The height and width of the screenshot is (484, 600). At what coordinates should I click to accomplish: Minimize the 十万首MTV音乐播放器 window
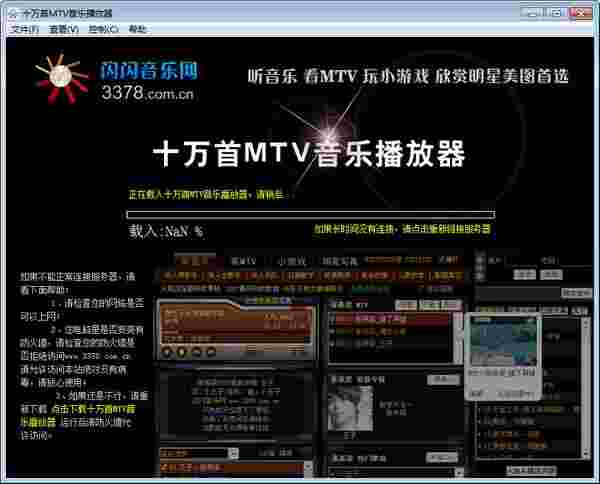click(x=532, y=13)
